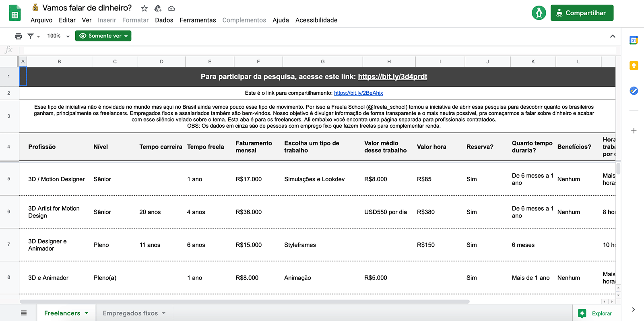Click the 3D e Animador cell
644x321 pixels.
(x=59, y=278)
